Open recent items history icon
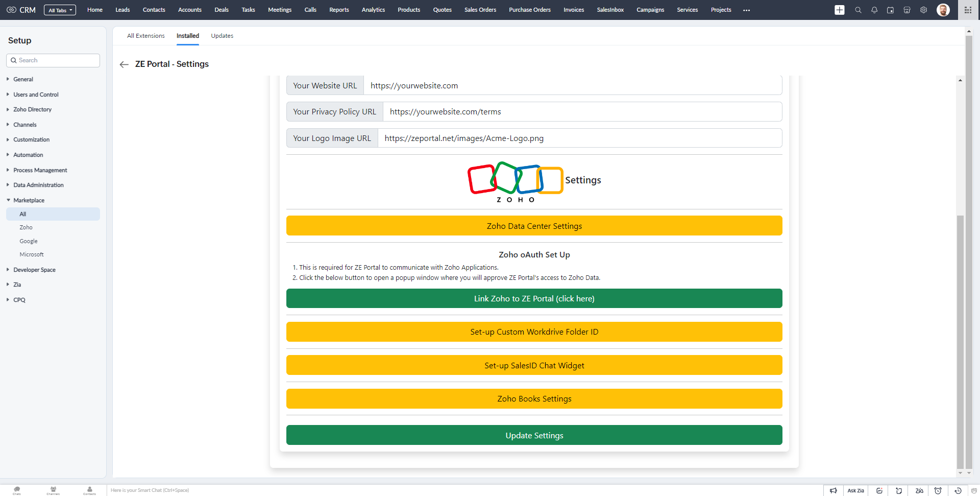Screen dimensions: 980x496 [x=958, y=490]
